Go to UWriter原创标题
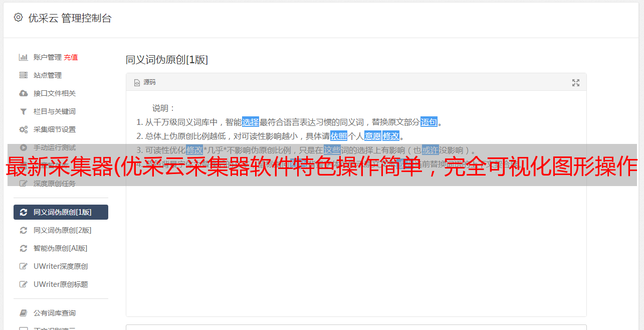Viewport: 644px width, 330px height. [61, 284]
